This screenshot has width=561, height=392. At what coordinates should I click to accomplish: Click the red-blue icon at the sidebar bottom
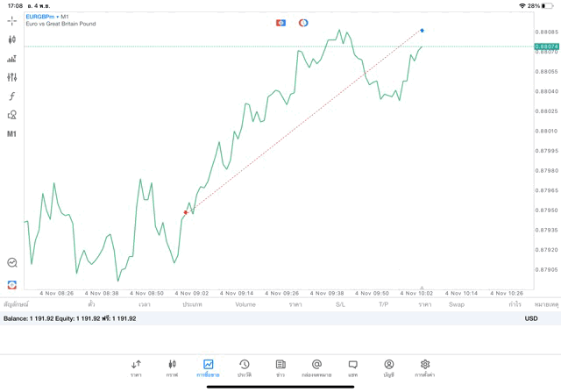coord(12,284)
